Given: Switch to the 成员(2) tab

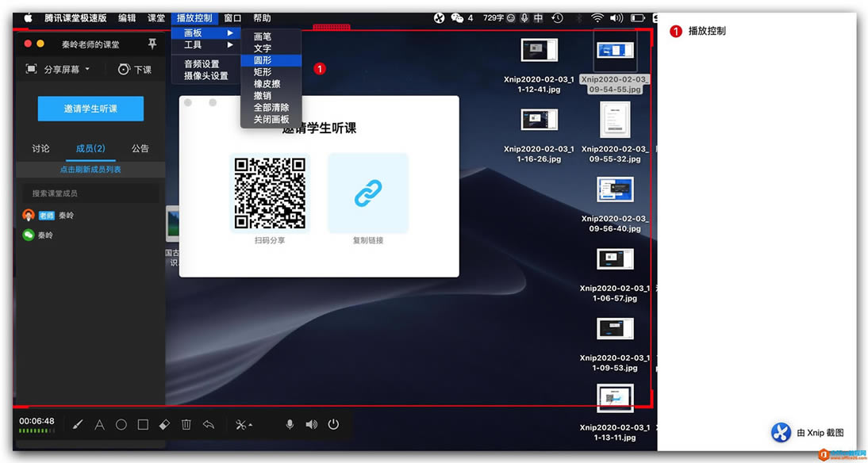Looking at the screenshot, I should 90,148.
